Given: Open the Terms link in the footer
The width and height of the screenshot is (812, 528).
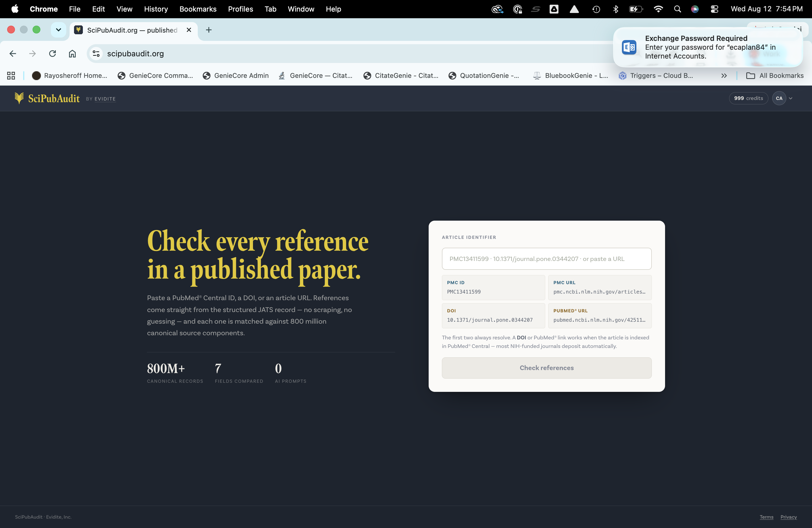Looking at the screenshot, I should pos(766,517).
